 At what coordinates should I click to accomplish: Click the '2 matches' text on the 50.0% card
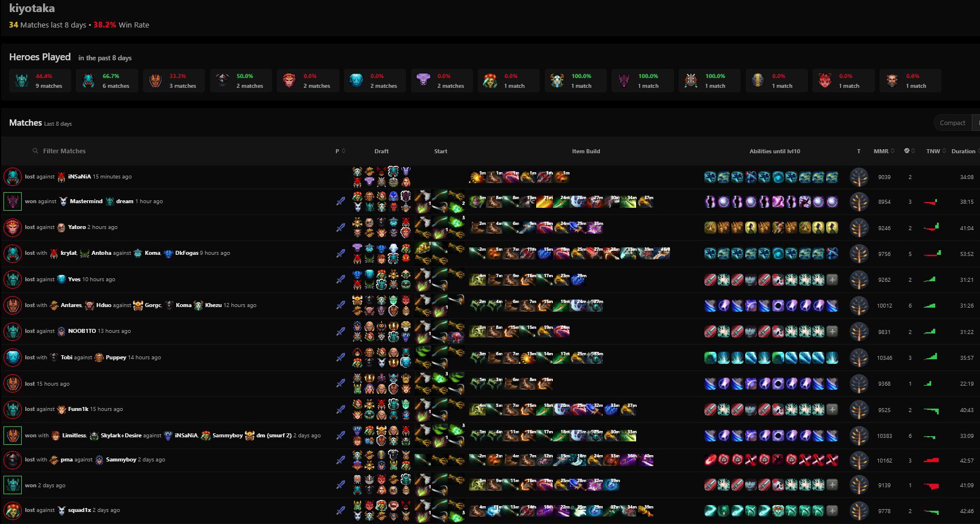[250, 86]
